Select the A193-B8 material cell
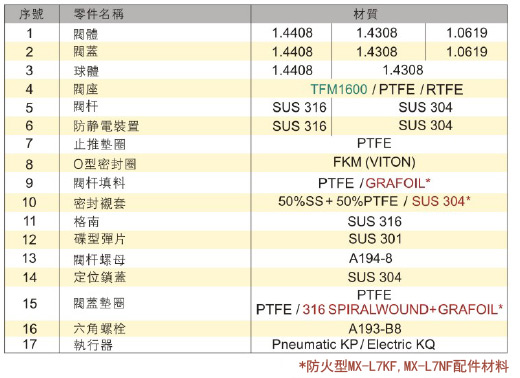Image resolution: width=520 pixels, height=378 pixels. (379, 329)
